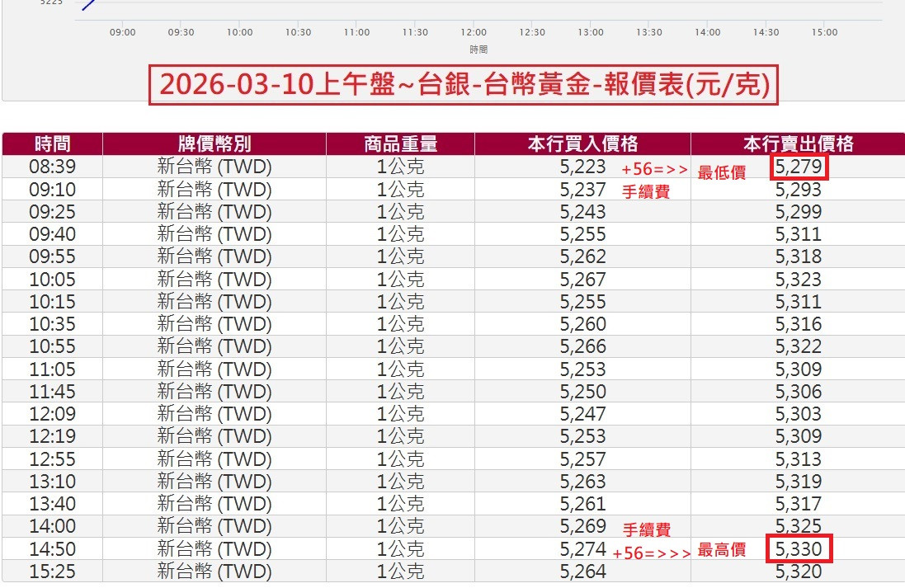Click sell price 5,330 highest value

point(799,549)
